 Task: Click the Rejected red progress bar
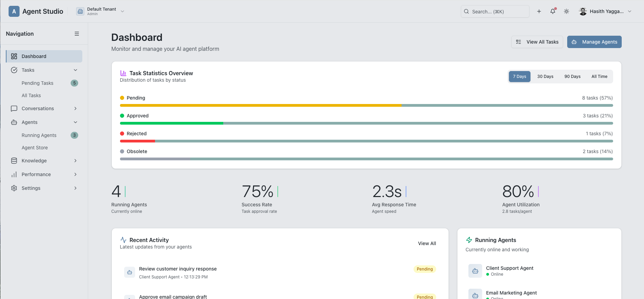click(x=138, y=141)
